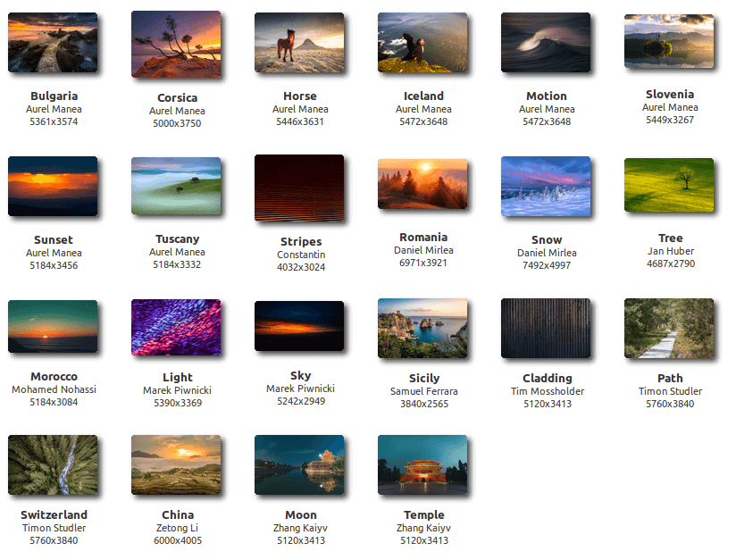Open the Romania forest sunrise thumbnail
Screen dimensions: 736x560
(423, 186)
